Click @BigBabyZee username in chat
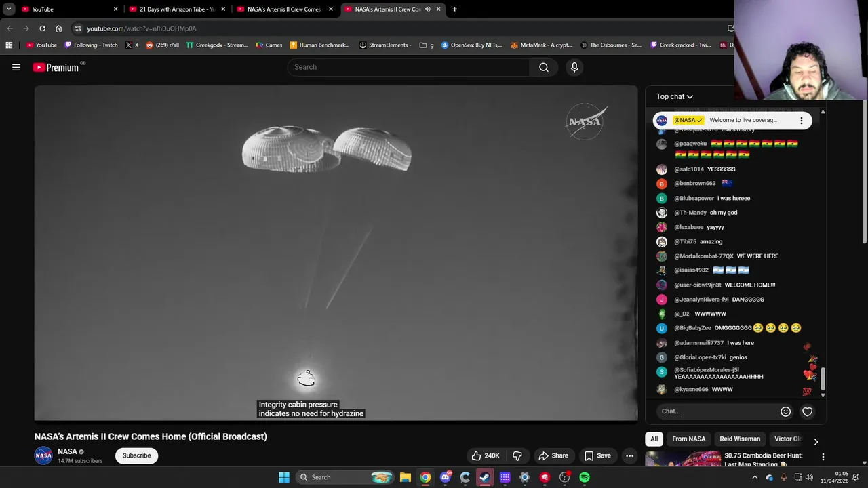 692,328
